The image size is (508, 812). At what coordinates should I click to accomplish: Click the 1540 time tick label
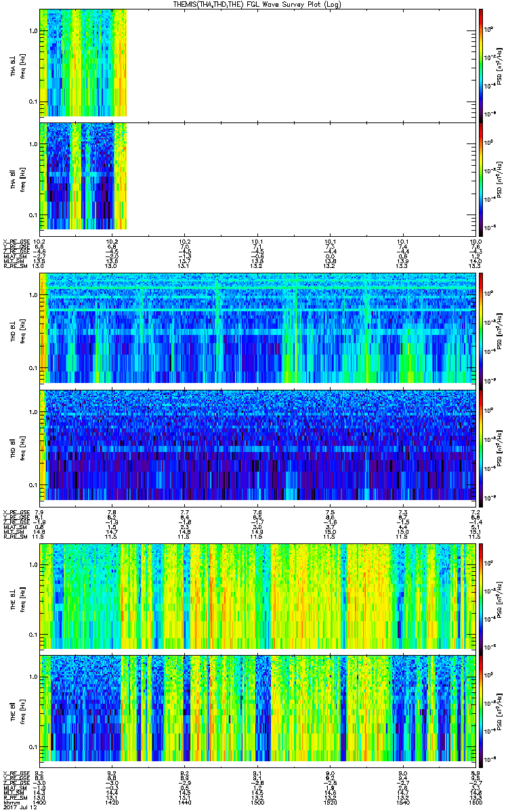(402, 803)
